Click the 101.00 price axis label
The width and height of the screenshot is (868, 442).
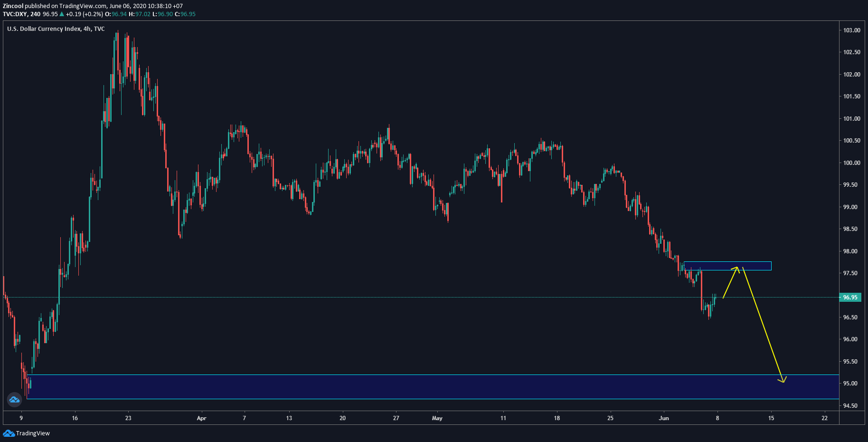pyautogui.click(x=851, y=119)
